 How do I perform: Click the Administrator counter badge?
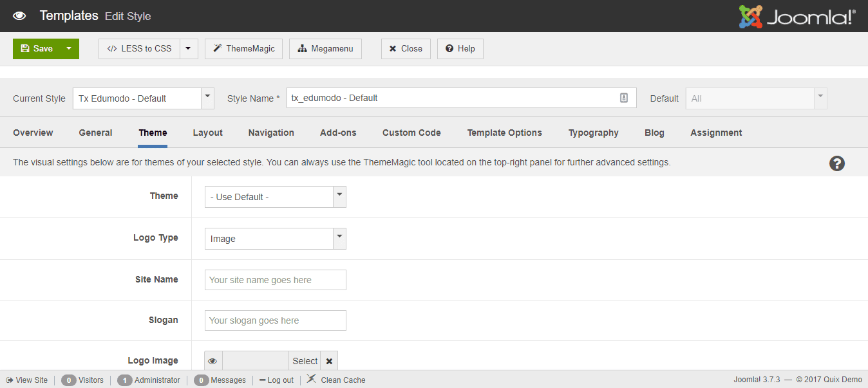tap(125, 380)
